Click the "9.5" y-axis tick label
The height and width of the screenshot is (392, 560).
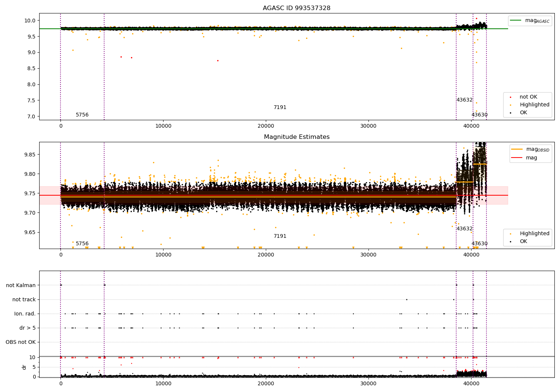(x=32, y=37)
